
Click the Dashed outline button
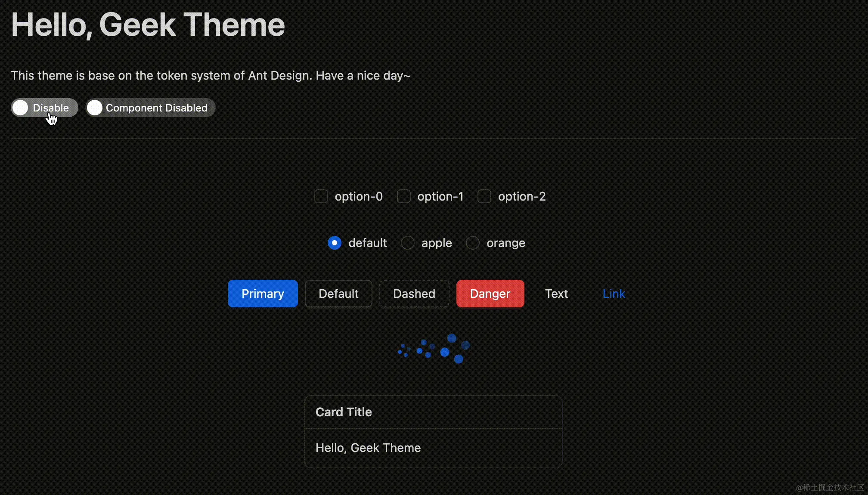point(414,294)
